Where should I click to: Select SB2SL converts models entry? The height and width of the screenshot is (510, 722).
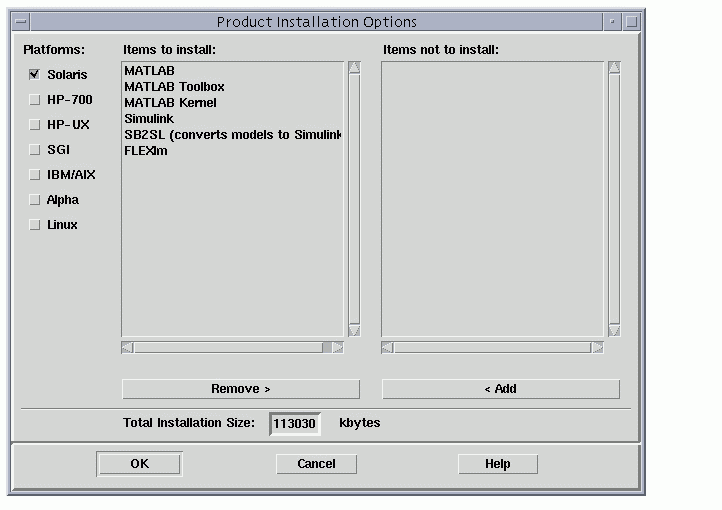(x=233, y=135)
